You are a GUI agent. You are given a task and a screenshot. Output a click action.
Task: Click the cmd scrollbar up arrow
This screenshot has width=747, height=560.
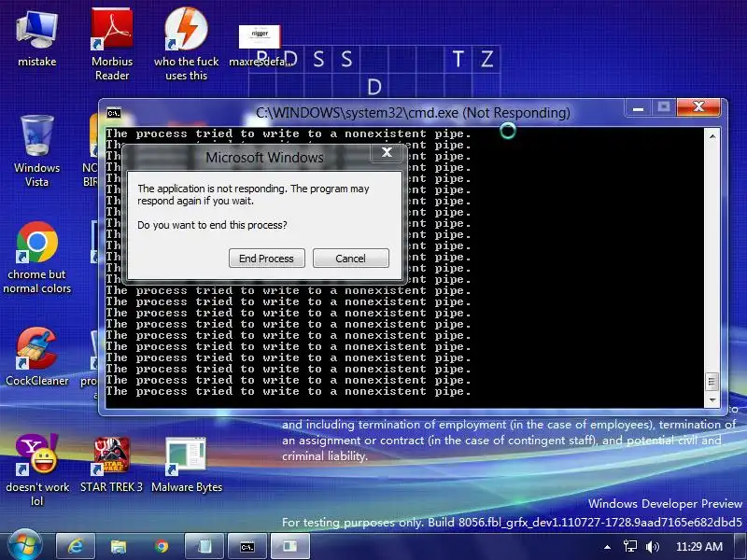click(712, 136)
